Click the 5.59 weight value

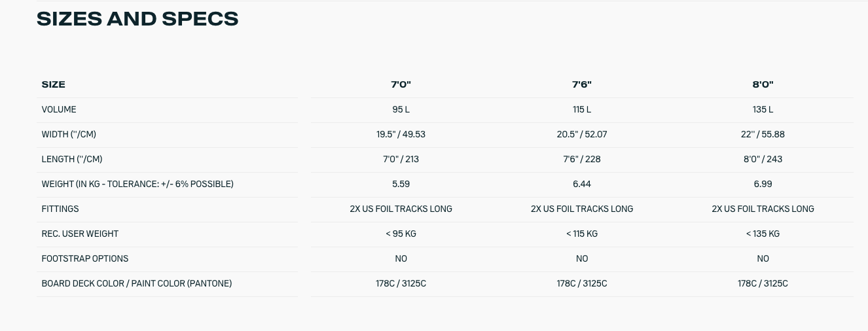pos(401,184)
